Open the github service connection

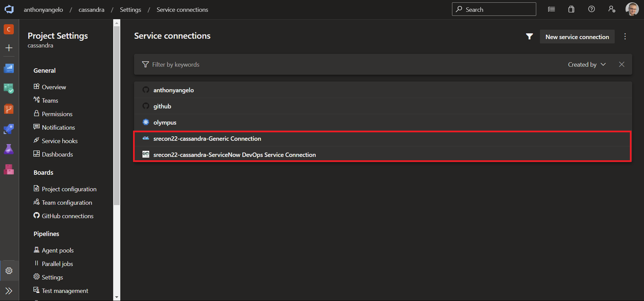pos(383,106)
